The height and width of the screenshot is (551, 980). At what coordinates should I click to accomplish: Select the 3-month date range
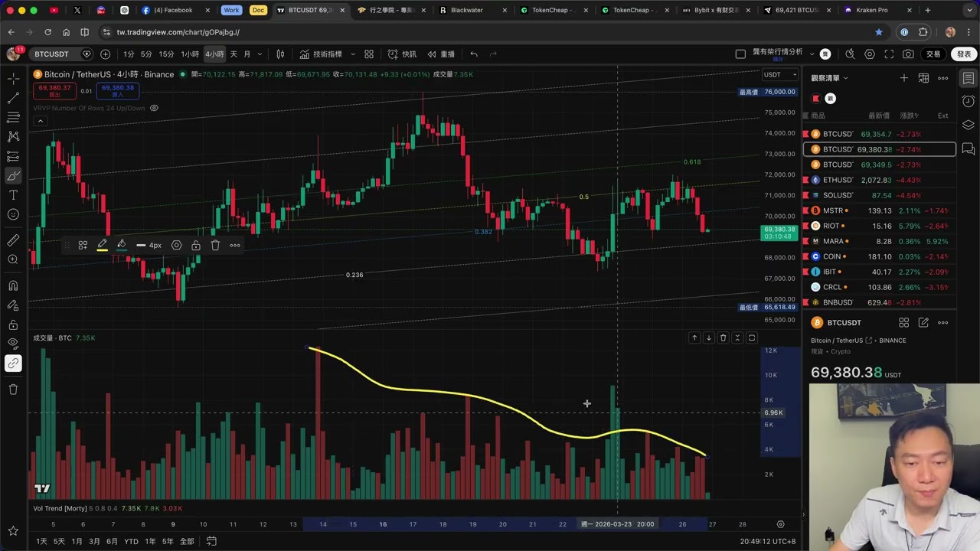point(94,541)
